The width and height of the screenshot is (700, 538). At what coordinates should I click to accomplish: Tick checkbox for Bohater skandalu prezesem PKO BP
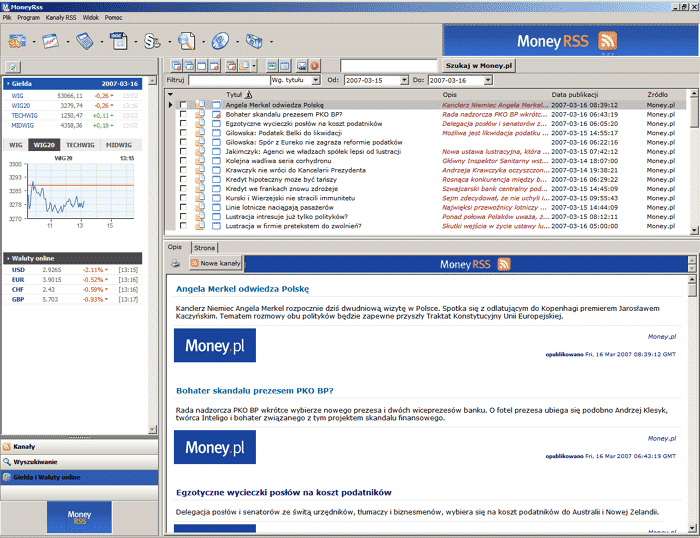pos(183,114)
